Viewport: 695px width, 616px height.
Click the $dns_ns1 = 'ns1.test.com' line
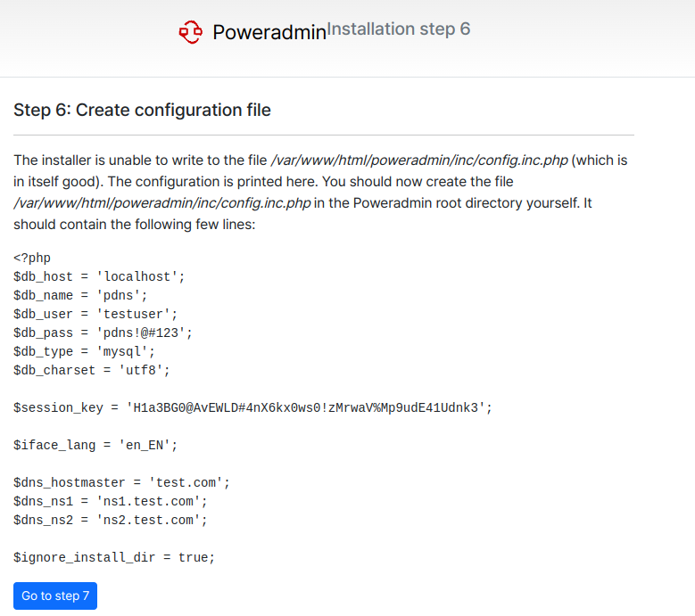111,501
